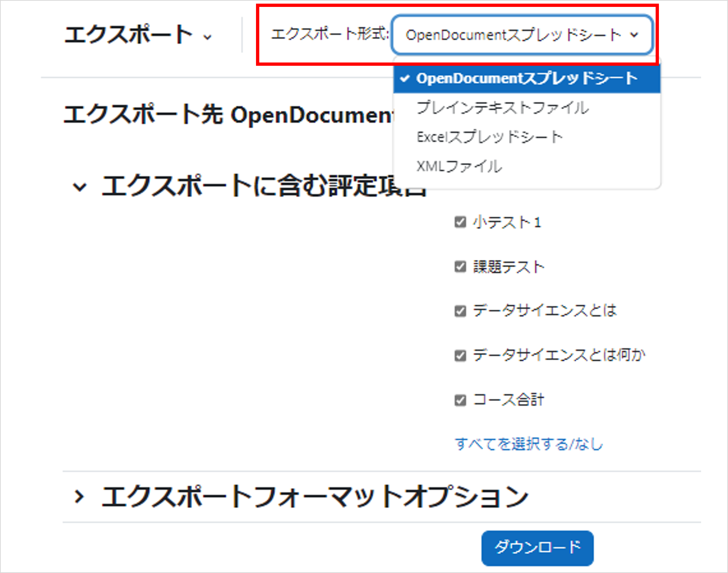Click the エクスポート page heading text

tap(128, 35)
